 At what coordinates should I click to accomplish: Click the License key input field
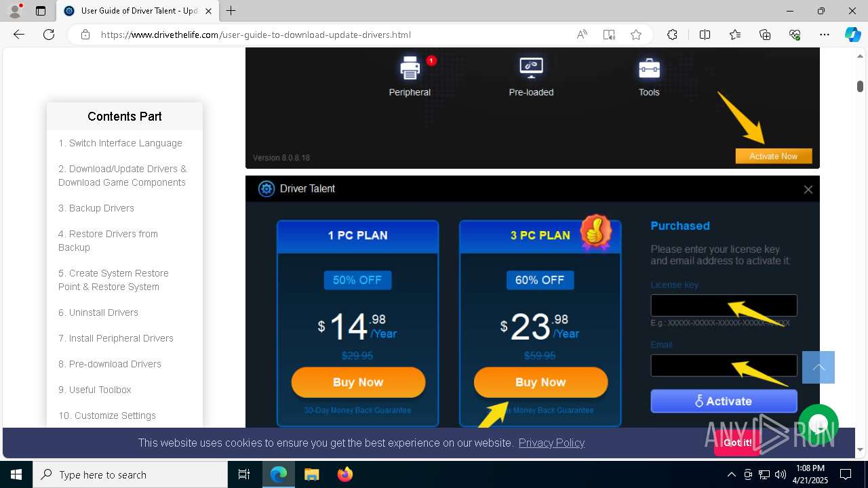coord(724,305)
